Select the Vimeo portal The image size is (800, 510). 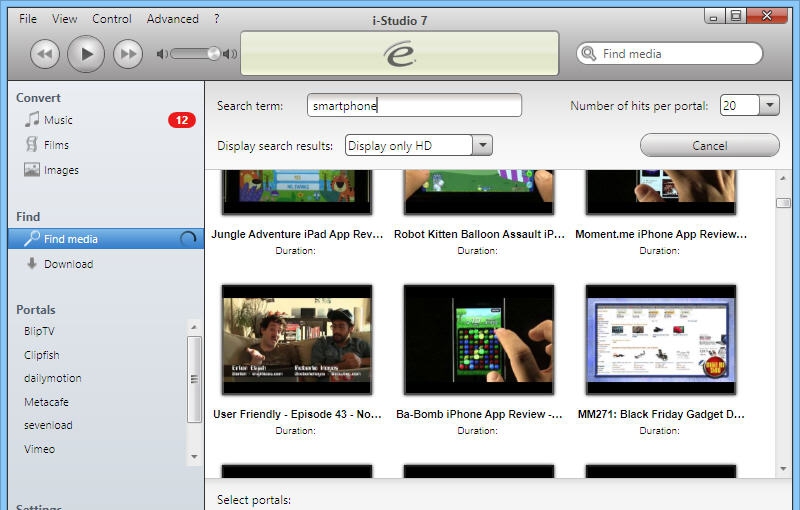(x=39, y=449)
